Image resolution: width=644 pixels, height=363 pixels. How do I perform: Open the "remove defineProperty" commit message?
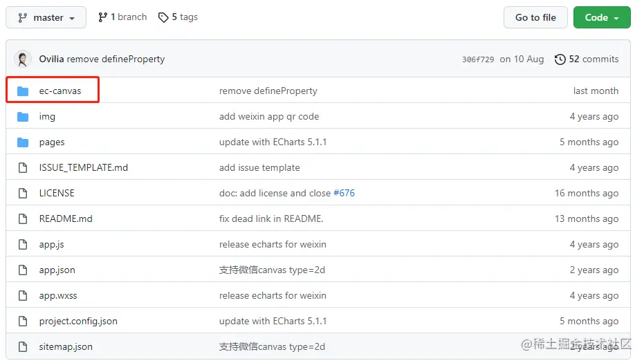[x=268, y=91]
